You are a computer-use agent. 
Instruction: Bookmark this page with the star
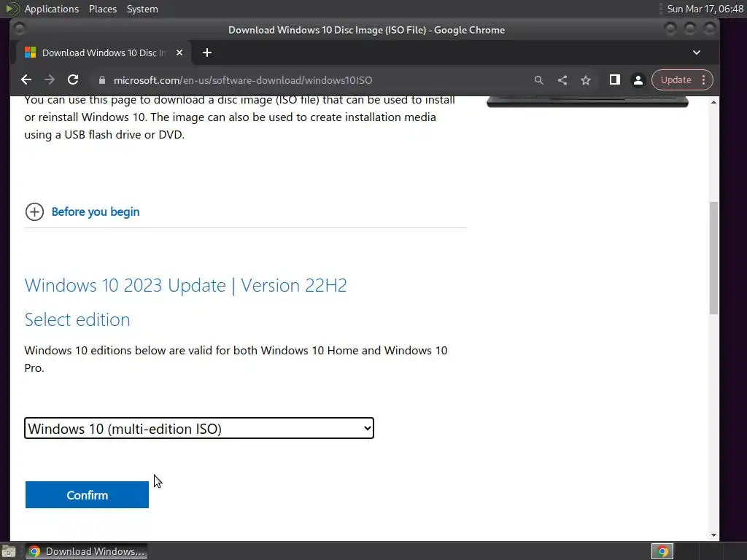tap(586, 80)
